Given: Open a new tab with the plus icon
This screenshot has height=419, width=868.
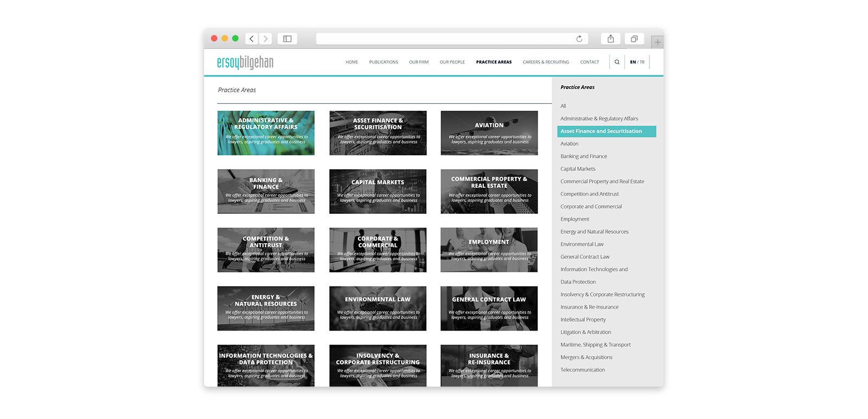Looking at the screenshot, I should tap(658, 42).
